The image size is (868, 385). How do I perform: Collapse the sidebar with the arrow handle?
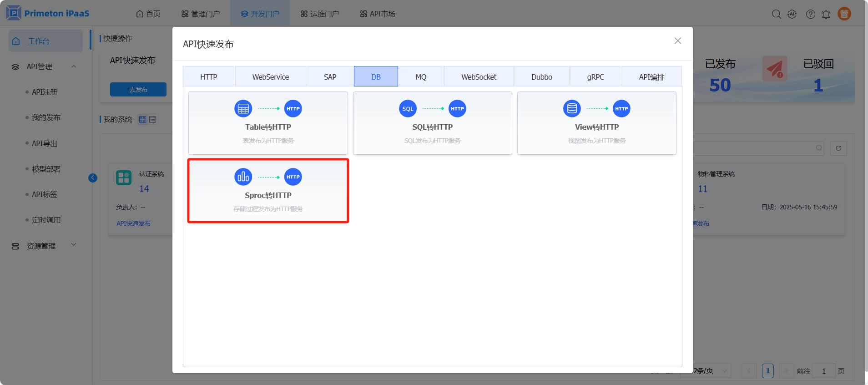[93, 178]
